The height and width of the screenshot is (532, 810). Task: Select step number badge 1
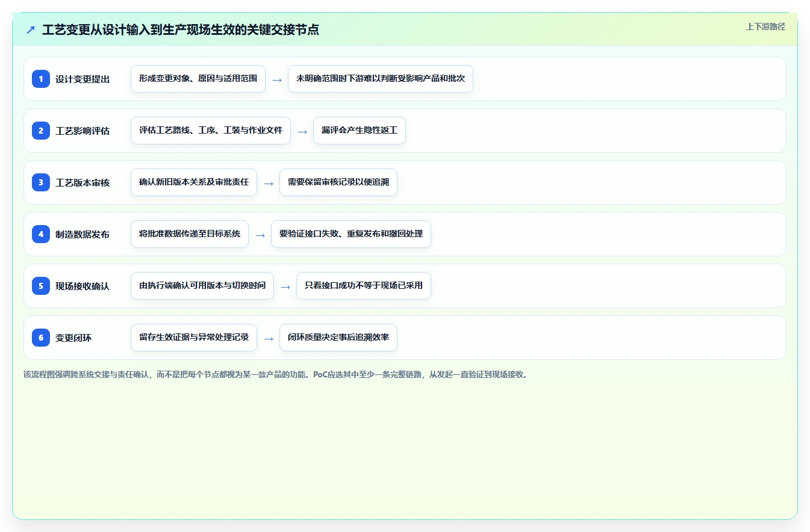[x=41, y=78]
